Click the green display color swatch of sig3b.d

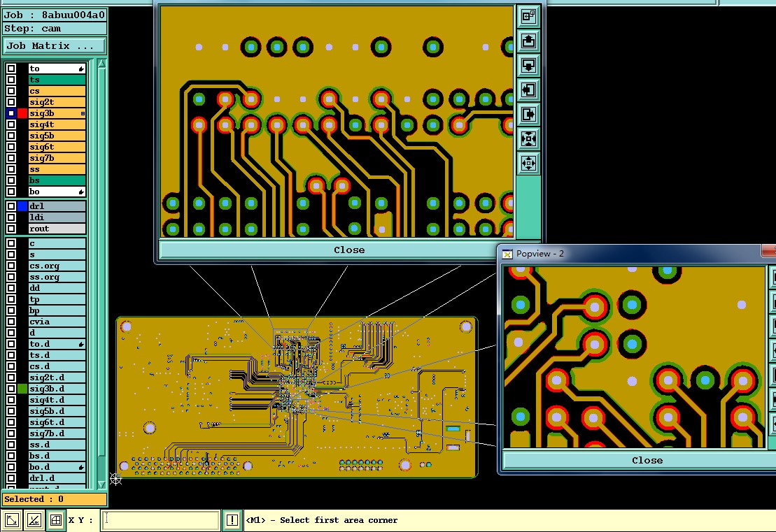point(22,389)
